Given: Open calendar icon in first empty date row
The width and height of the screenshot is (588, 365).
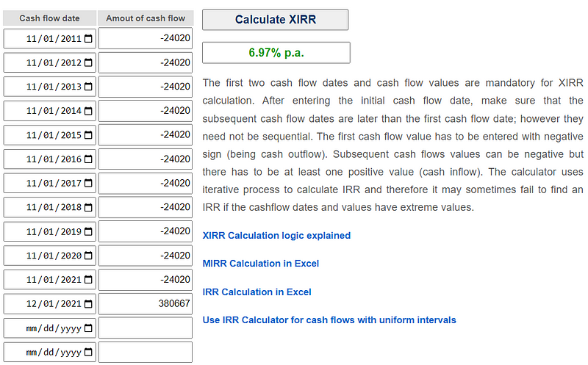Looking at the screenshot, I should tap(88, 328).
